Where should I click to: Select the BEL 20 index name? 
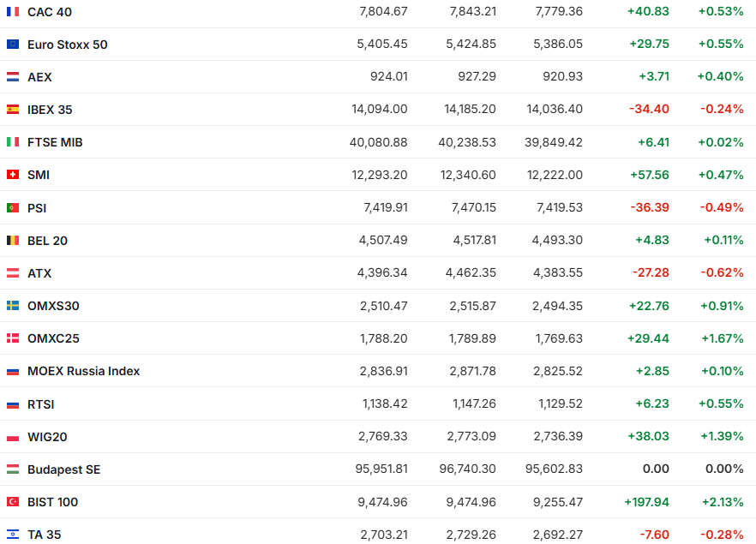(x=47, y=241)
